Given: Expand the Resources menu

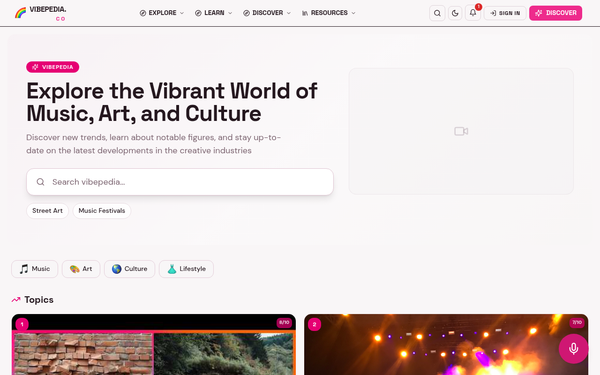Looking at the screenshot, I should tap(329, 13).
